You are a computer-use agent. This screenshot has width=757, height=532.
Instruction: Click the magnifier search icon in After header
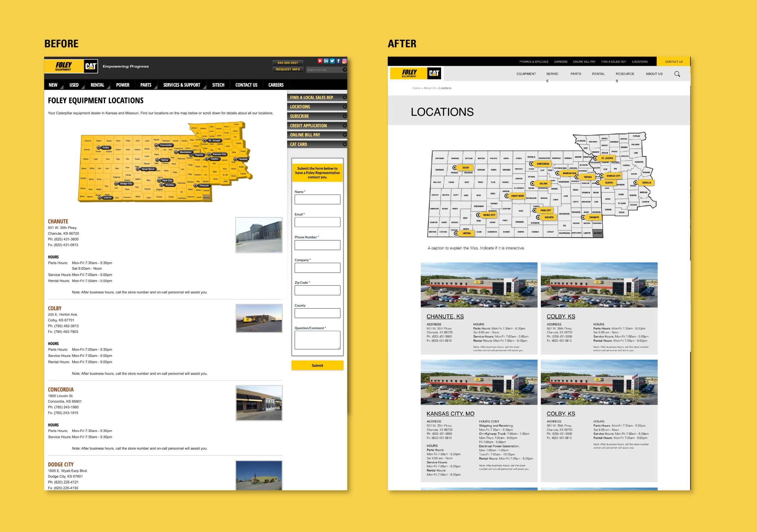(677, 74)
